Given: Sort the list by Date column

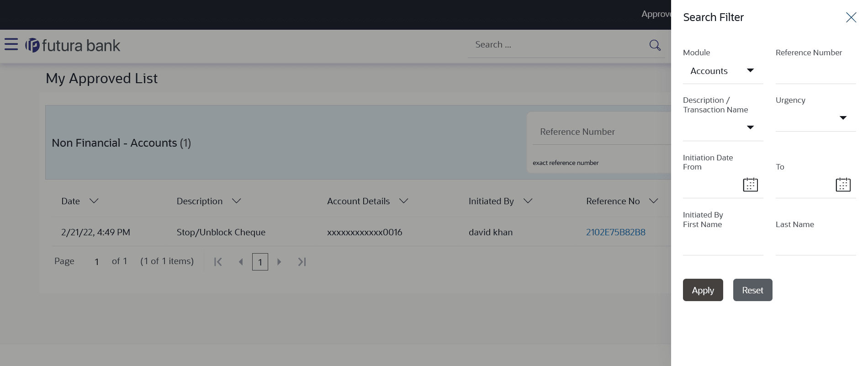Looking at the screenshot, I should (94, 201).
